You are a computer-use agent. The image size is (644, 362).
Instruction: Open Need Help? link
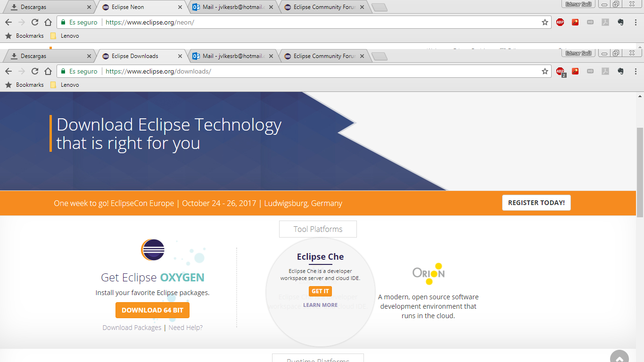tap(186, 328)
